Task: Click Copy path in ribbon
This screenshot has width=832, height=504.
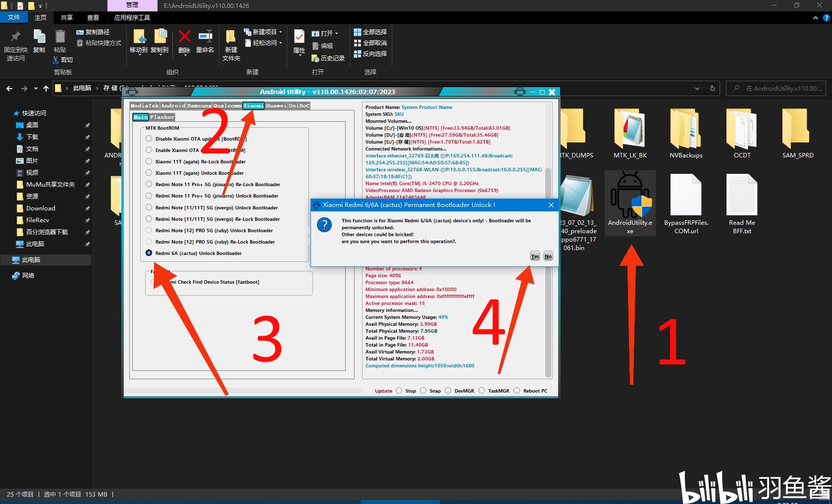Action: (93, 32)
